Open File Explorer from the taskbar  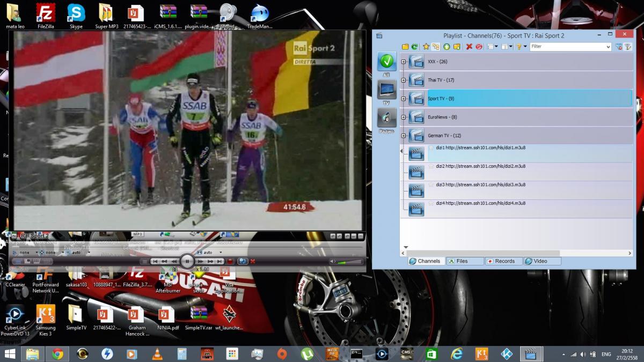click(x=33, y=354)
